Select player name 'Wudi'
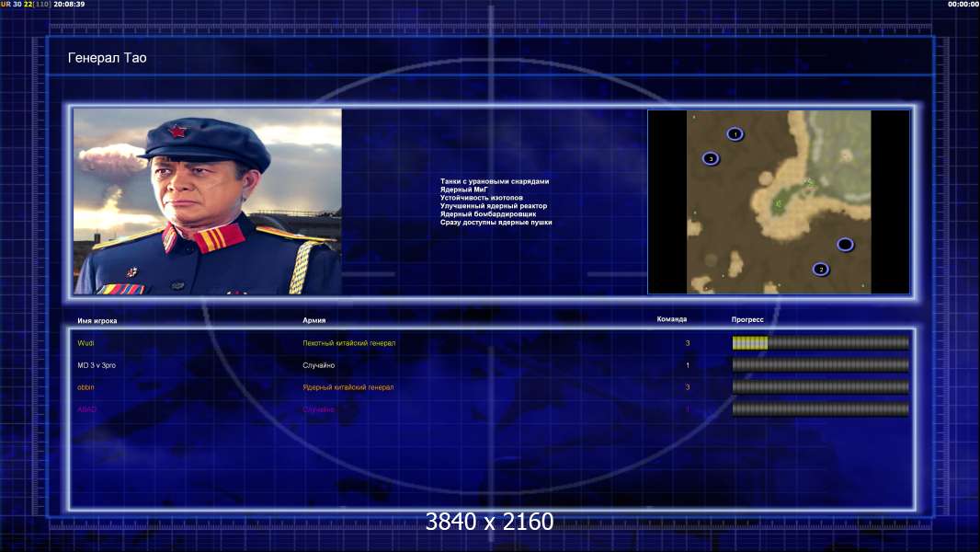 [85, 343]
